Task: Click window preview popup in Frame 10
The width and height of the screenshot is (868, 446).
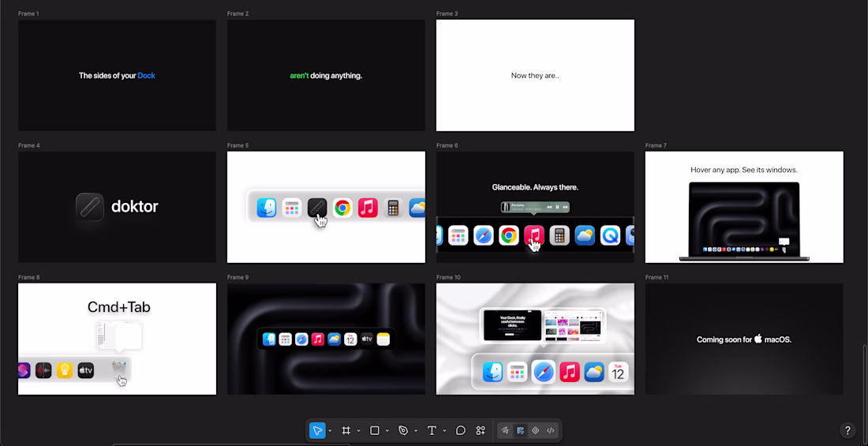Action: click(x=543, y=326)
